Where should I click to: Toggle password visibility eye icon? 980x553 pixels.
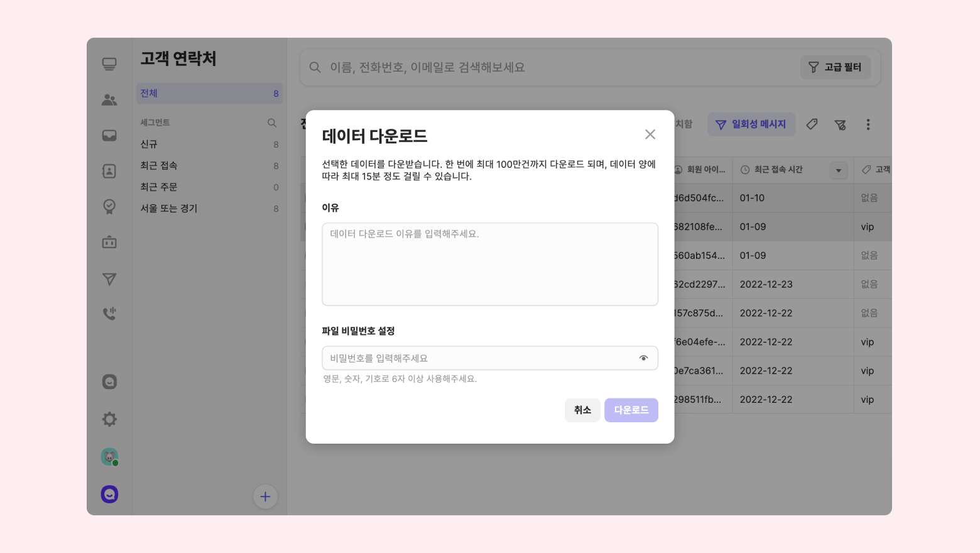643,358
